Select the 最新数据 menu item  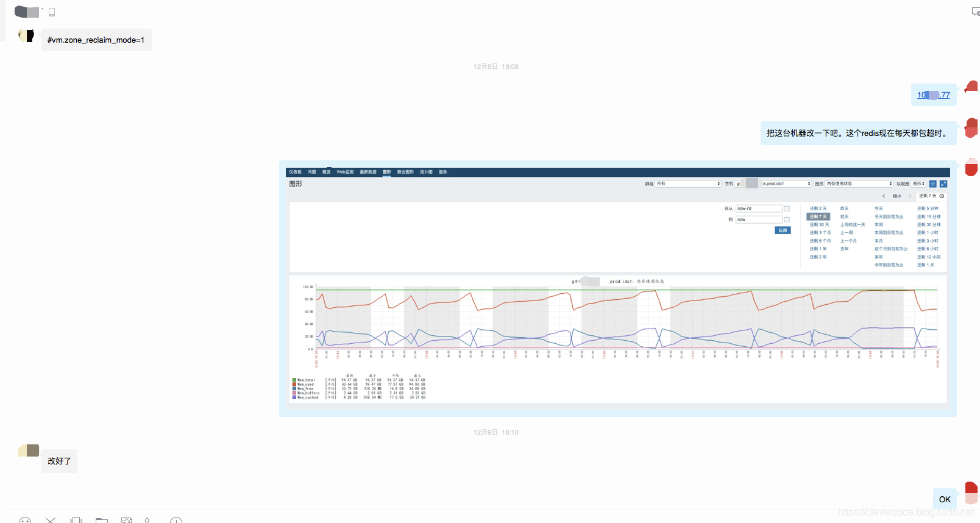click(x=368, y=172)
